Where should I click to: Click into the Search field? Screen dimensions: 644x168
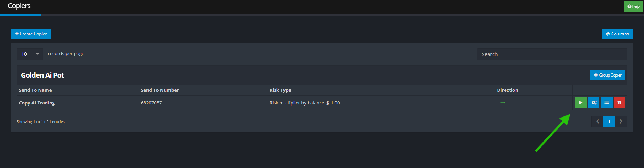coord(552,54)
